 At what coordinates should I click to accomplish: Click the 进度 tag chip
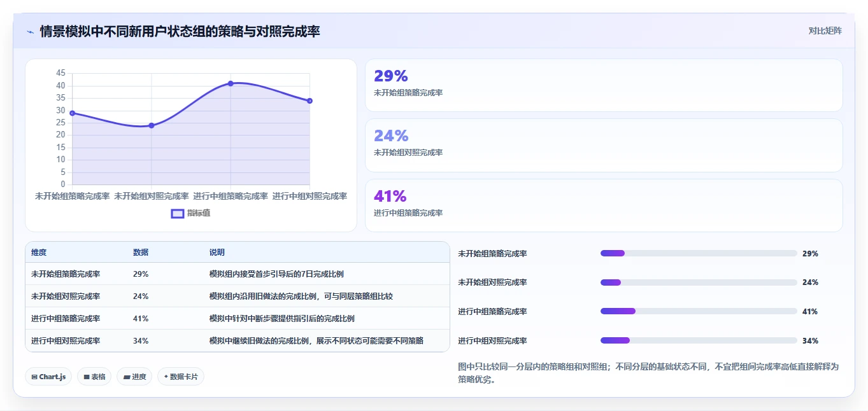[x=134, y=377]
